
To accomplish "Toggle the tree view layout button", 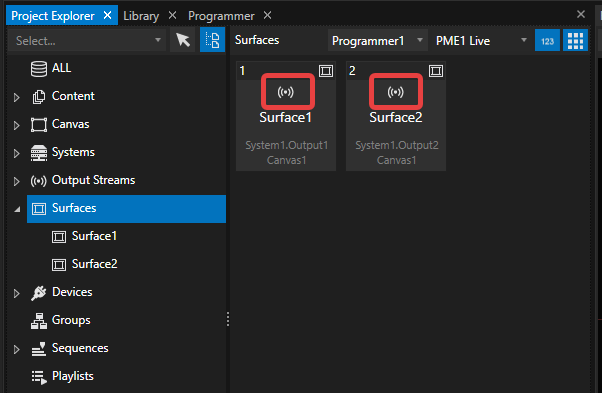I will 212,40.
